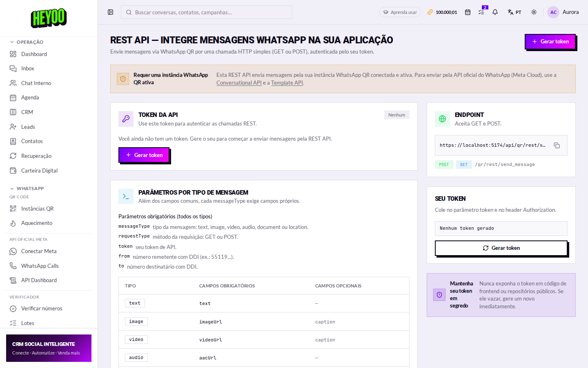Click the text type tag in table
The height and width of the screenshot is (368, 588).
[135, 303]
